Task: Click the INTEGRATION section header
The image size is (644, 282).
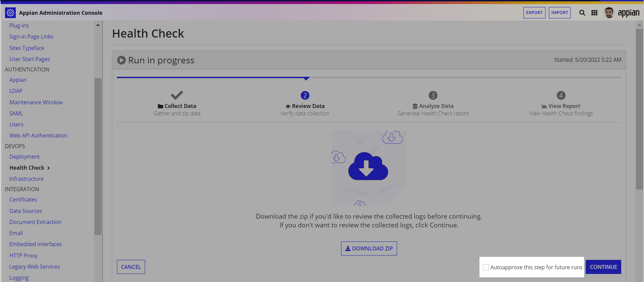Action: pos(22,189)
